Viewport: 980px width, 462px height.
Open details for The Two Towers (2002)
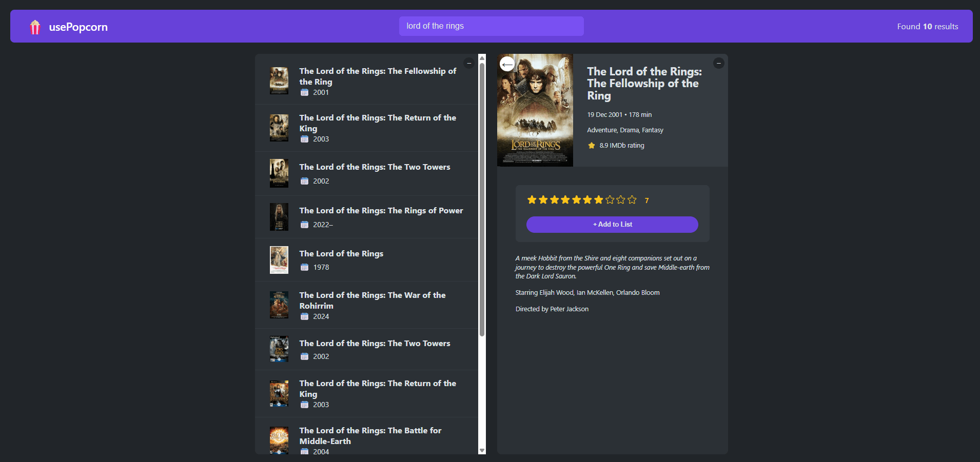(374, 173)
